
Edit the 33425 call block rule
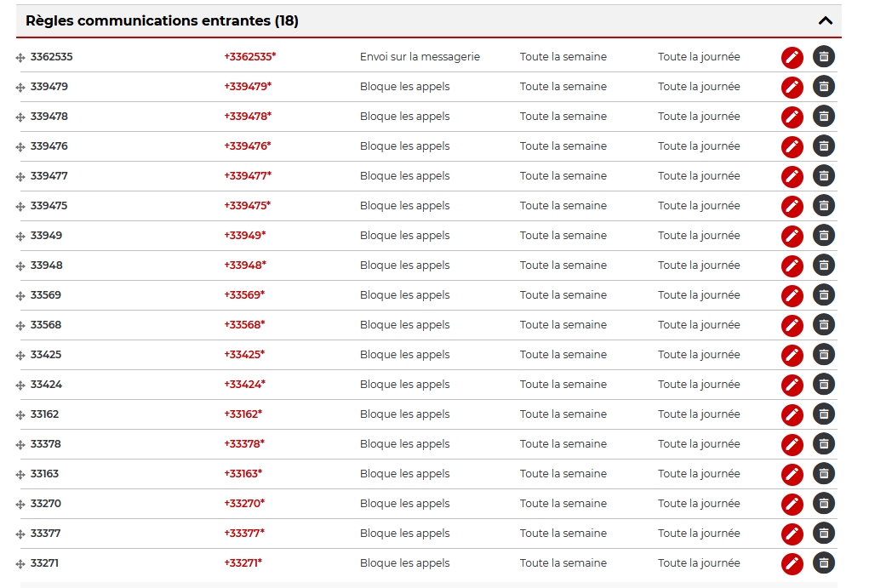coord(792,355)
